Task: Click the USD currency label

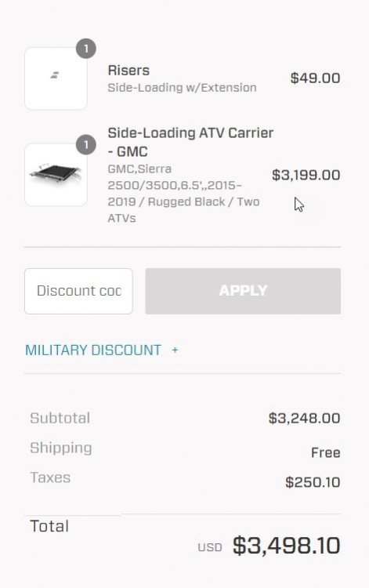Action: click(x=210, y=547)
